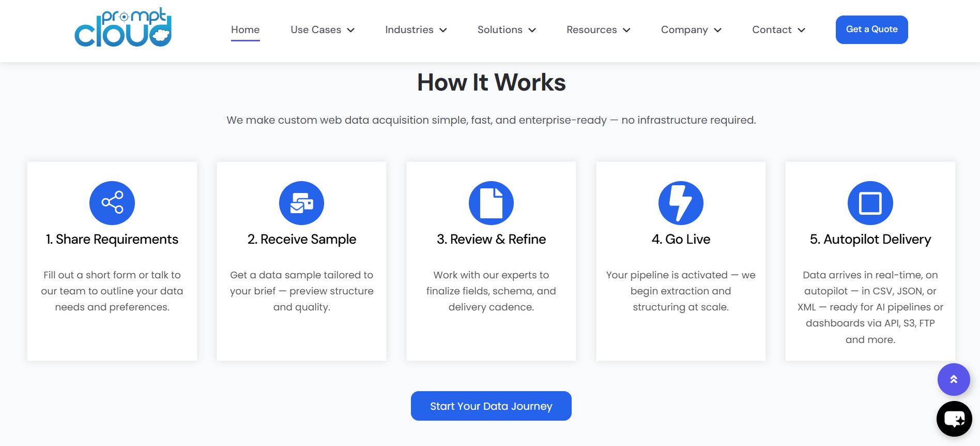The image size is (980, 446).
Task: Expand the Use Cases dropdown
Action: (323, 30)
